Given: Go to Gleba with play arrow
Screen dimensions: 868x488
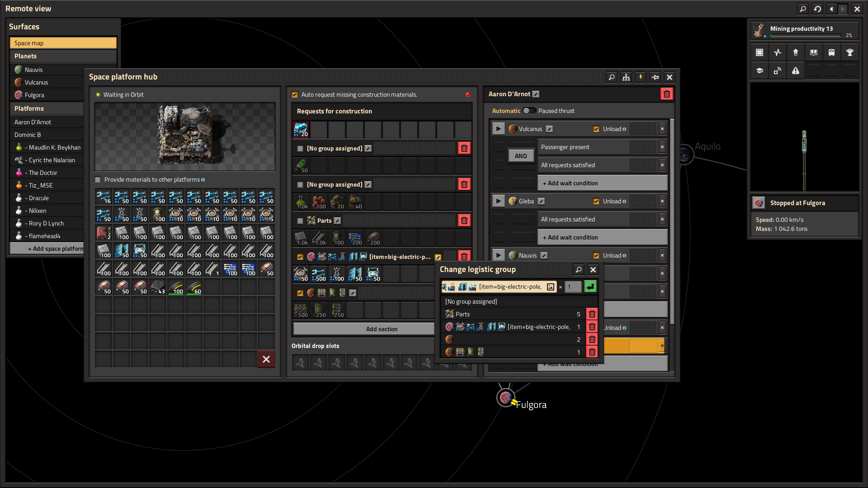Looking at the screenshot, I should coord(498,201).
